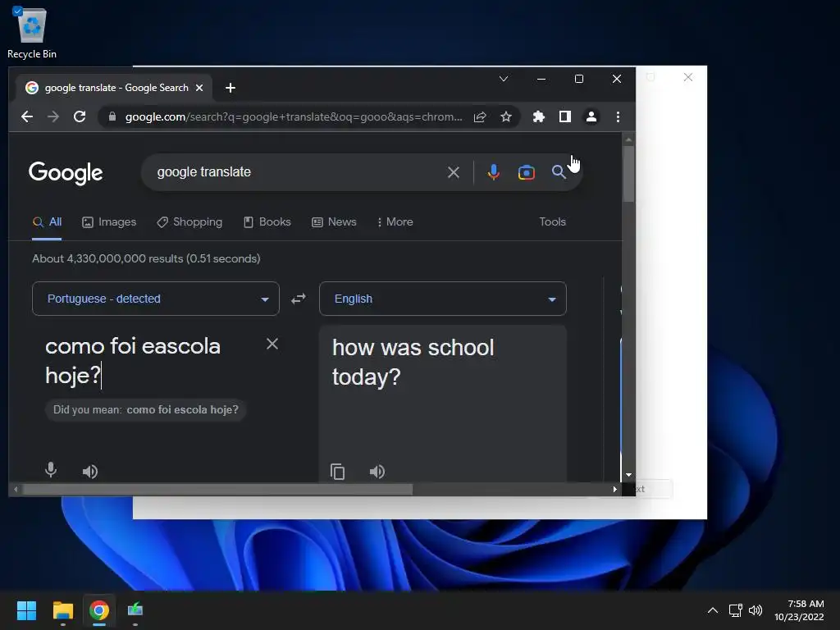Clear the Google search box text
Viewport: 840px width, 630px height.
tap(453, 172)
